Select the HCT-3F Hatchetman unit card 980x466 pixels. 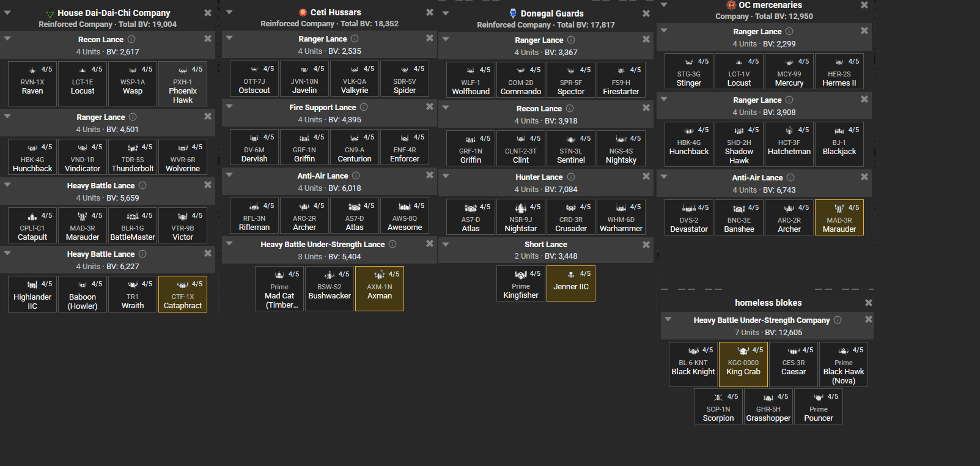click(x=789, y=144)
